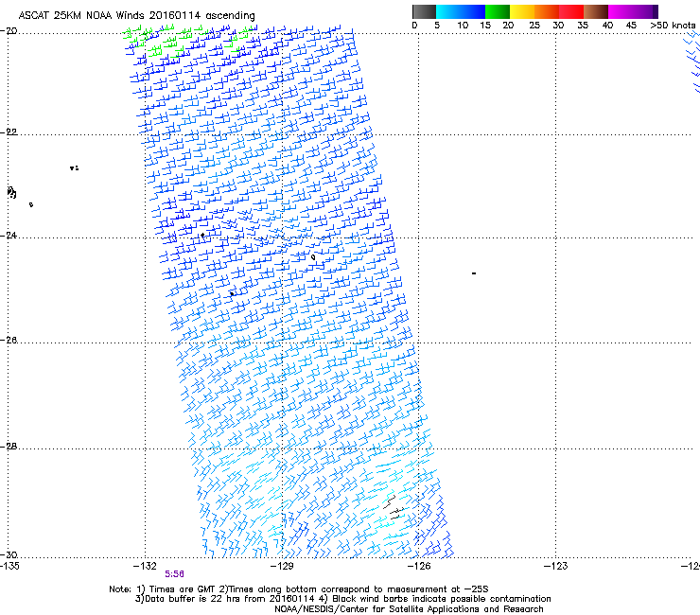Click the latitude label '-26'
Viewport: 700px width, 615px height.
coord(9,341)
